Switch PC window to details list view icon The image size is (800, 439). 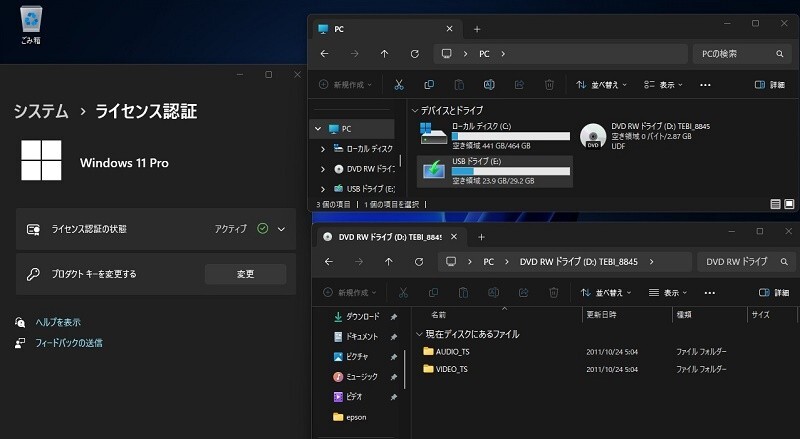click(775, 204)
